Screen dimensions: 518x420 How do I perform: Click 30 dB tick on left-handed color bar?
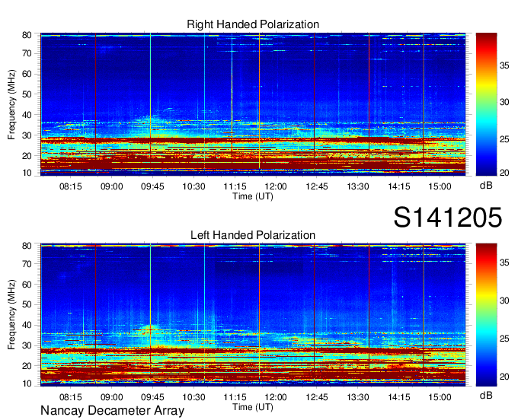pos(504,301)
